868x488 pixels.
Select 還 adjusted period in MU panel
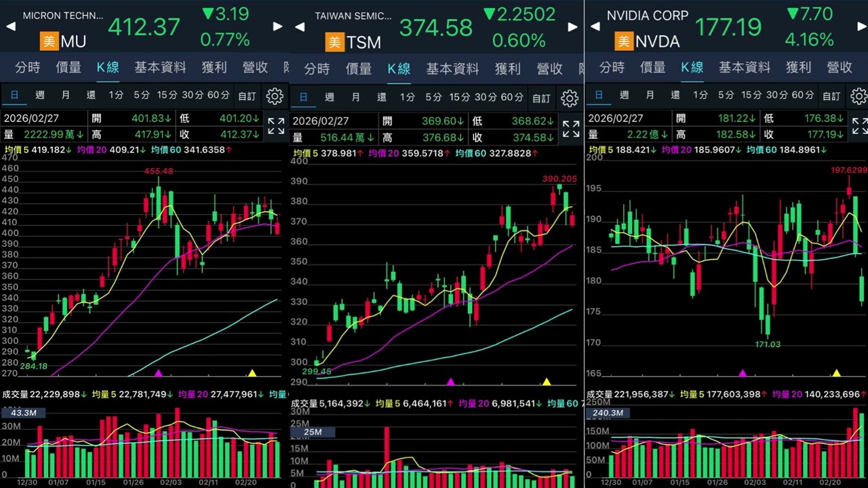pos(91,96)
